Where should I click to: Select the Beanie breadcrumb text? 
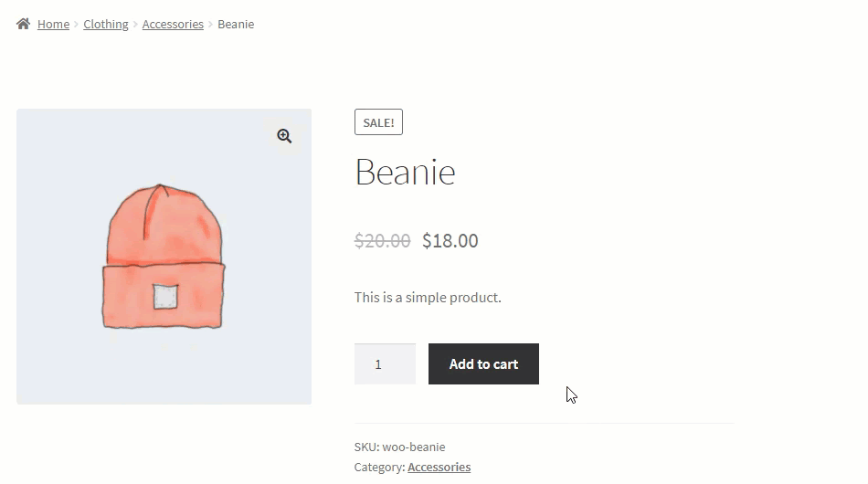pyautogui.click(x=236, y=25)
